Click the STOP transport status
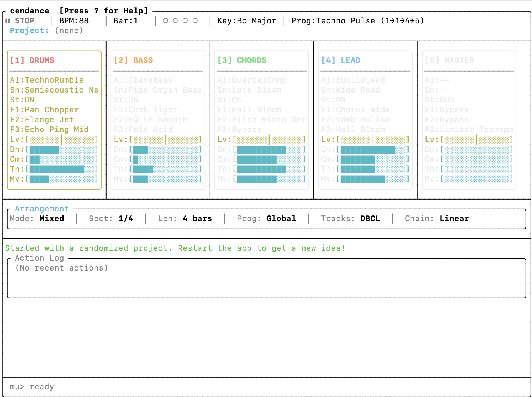 pos(25,21)
